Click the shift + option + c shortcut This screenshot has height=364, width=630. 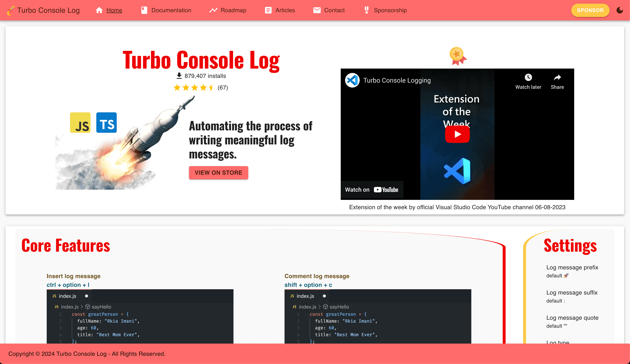[x=308, y=285]
